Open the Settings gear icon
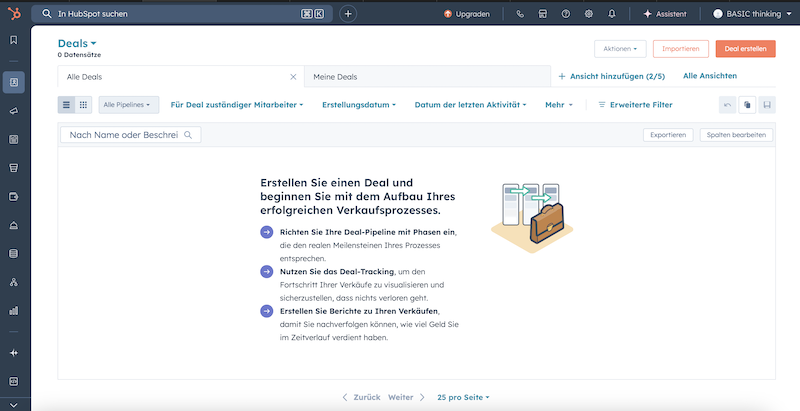Image resolution: width=800 pixels, height=411 pixels. pyautogui.click(x=589, y=14)
